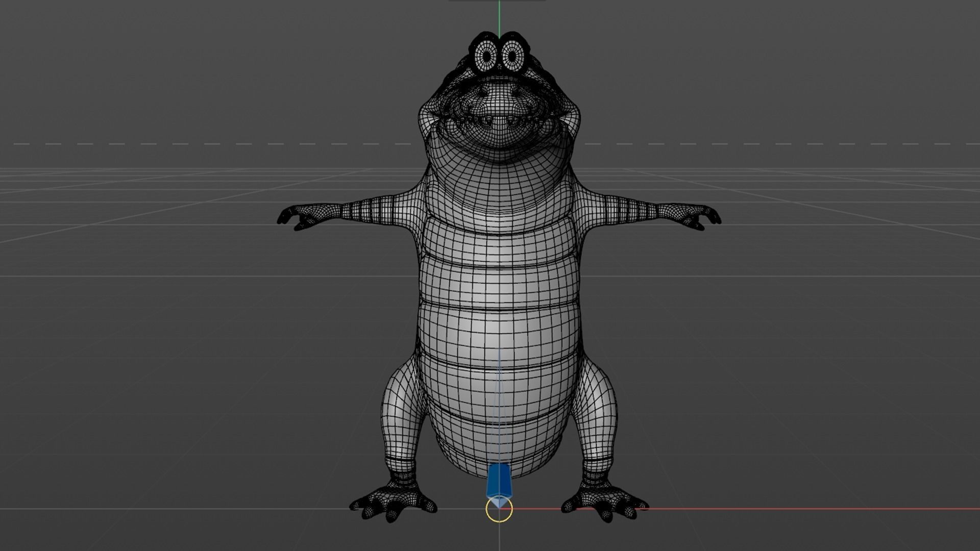The image size is (980, 551).
Task: Select the clawed hand on the viewer's right
Action: click(x=690, y=216)
